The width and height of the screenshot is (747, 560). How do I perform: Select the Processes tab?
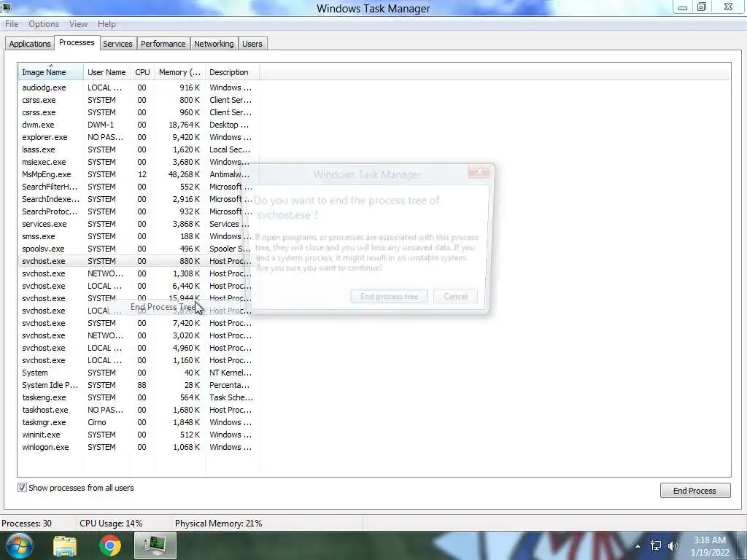(77, 42)
